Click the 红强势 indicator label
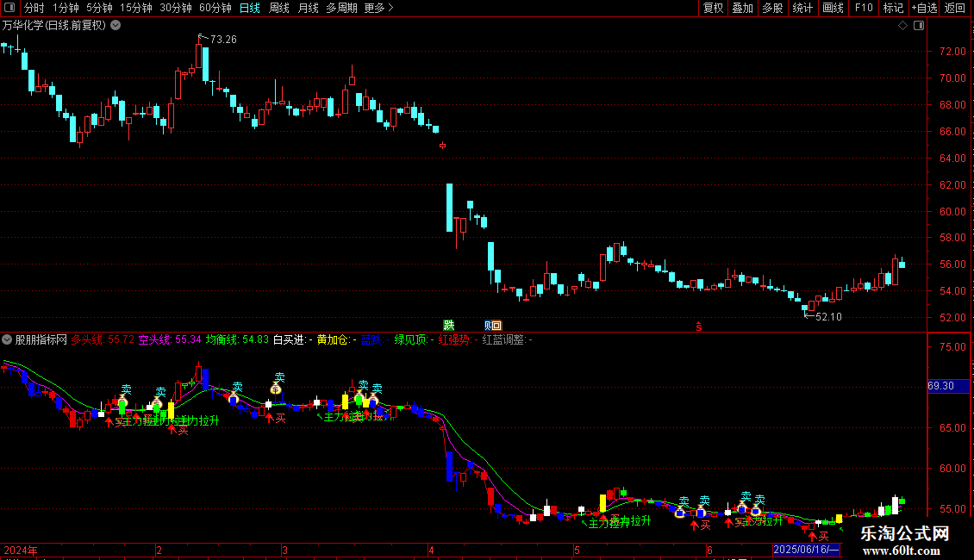This screenshot has height=560, width=974. click(458, 339)
